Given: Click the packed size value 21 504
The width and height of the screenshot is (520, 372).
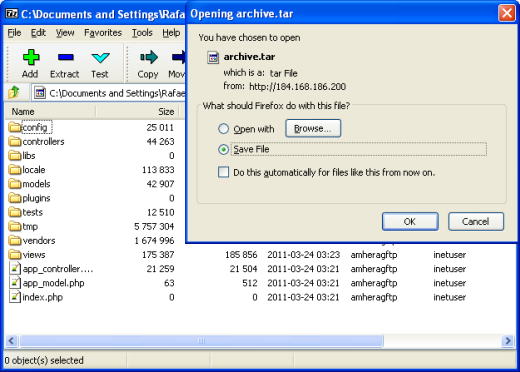Looking at the screenshot, I should click(243, 269).
